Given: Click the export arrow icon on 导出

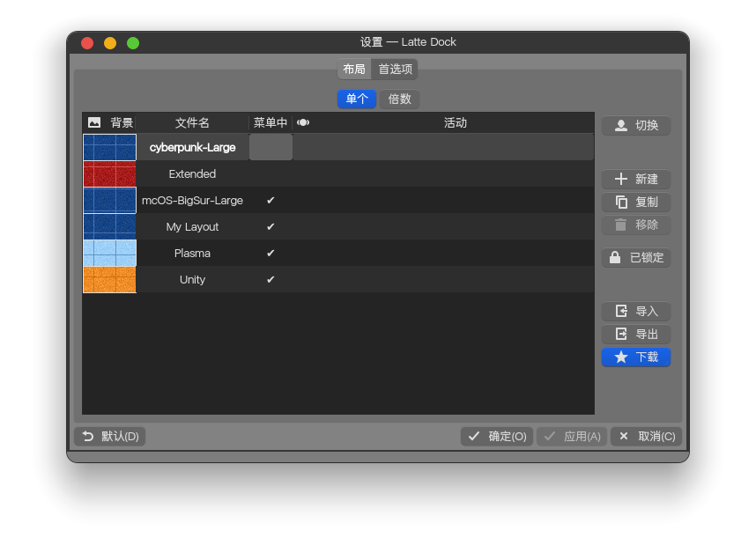Looking at the screenshot, I should point(621,334).
